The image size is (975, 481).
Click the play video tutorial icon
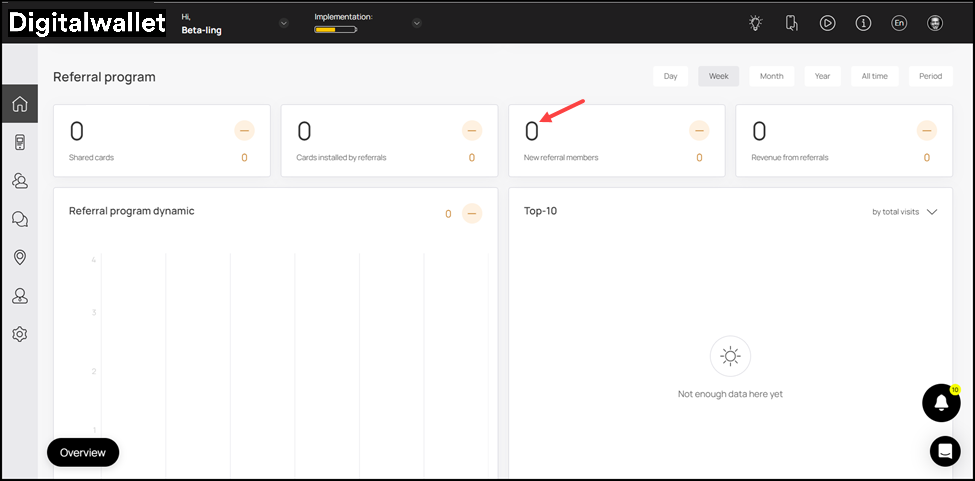point(827,23)
